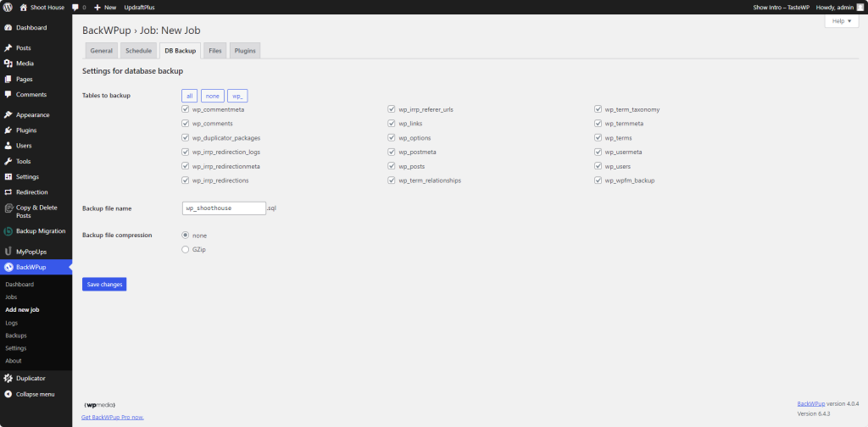
Task: Click the Copy & Delete Posts icon
Action: (x=8, y=208)
